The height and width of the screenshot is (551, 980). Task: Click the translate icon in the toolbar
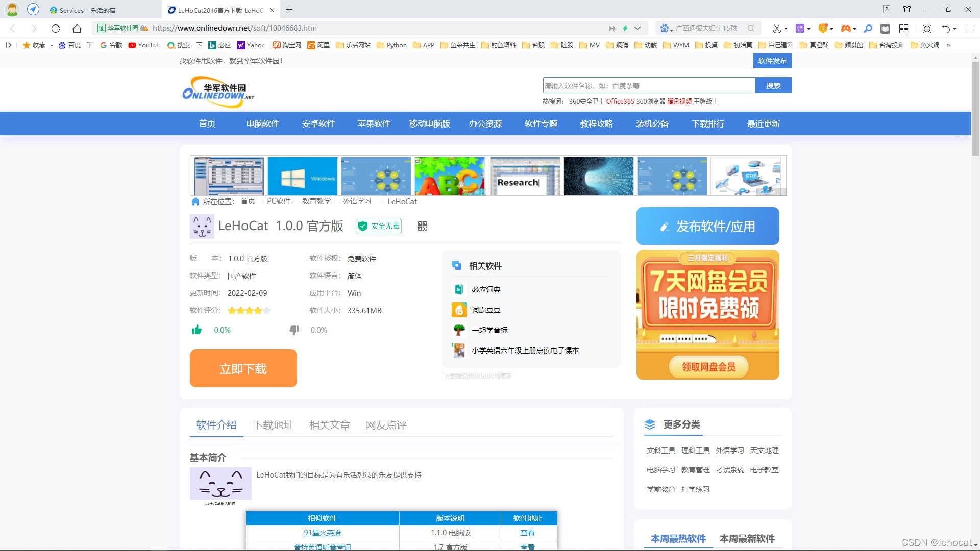tap(800, 28)
